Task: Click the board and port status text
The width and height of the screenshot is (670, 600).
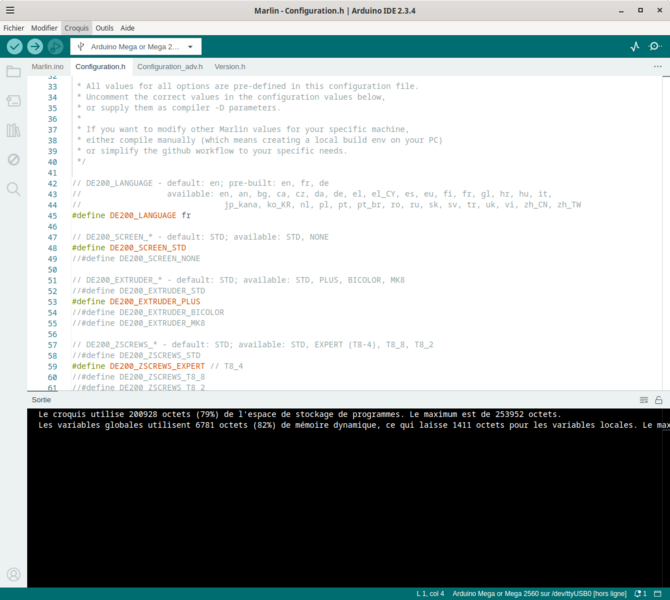Action: (x=539, y=594)
